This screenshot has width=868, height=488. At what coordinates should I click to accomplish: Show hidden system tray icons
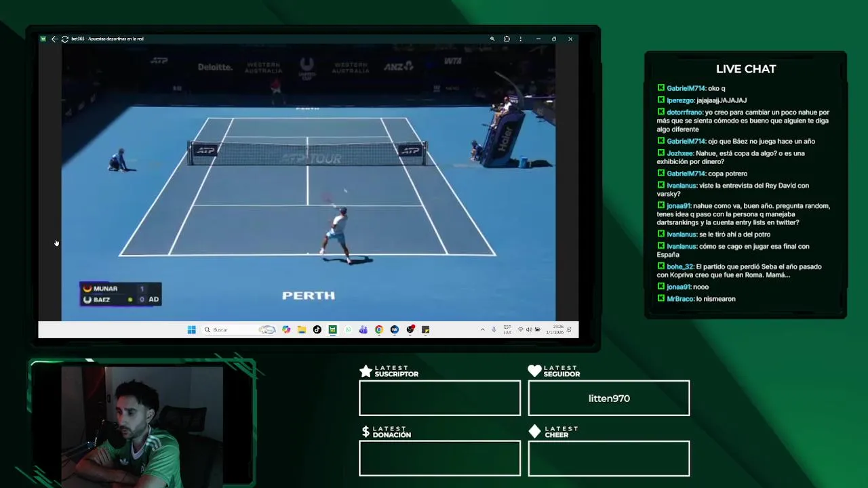[483, 329]
